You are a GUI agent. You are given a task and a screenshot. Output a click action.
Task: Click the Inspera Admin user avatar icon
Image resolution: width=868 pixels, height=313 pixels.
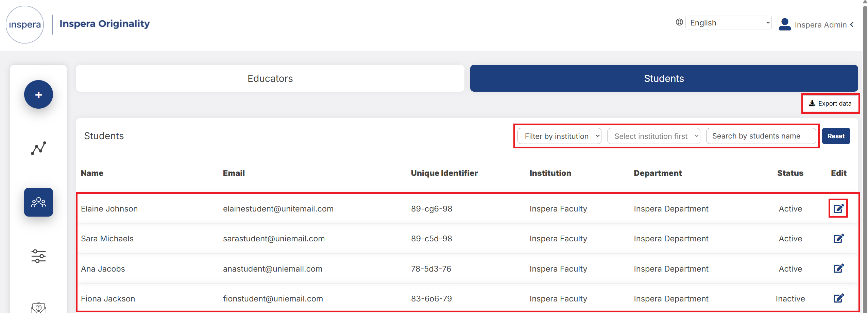point(785,24)
